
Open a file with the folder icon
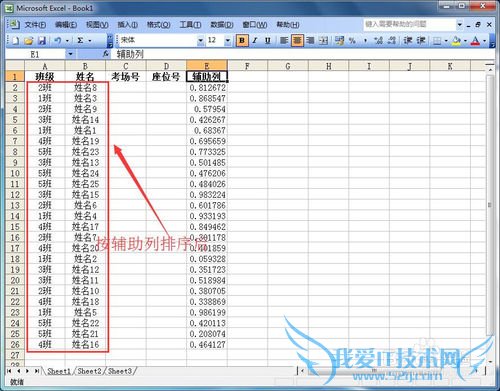[x=29, y=41]
